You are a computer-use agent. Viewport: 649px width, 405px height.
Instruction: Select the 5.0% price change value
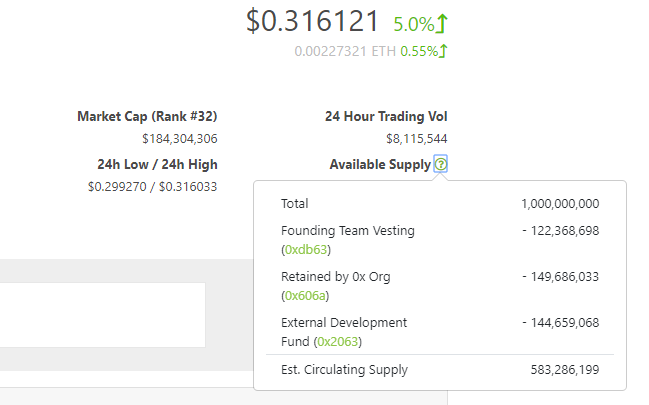[x=413, y=24]
